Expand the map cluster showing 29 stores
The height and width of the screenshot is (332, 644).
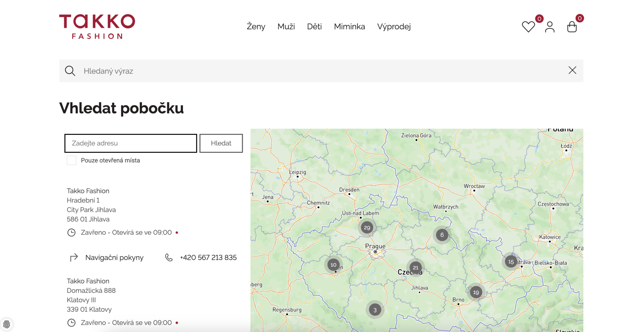[367, 227]
